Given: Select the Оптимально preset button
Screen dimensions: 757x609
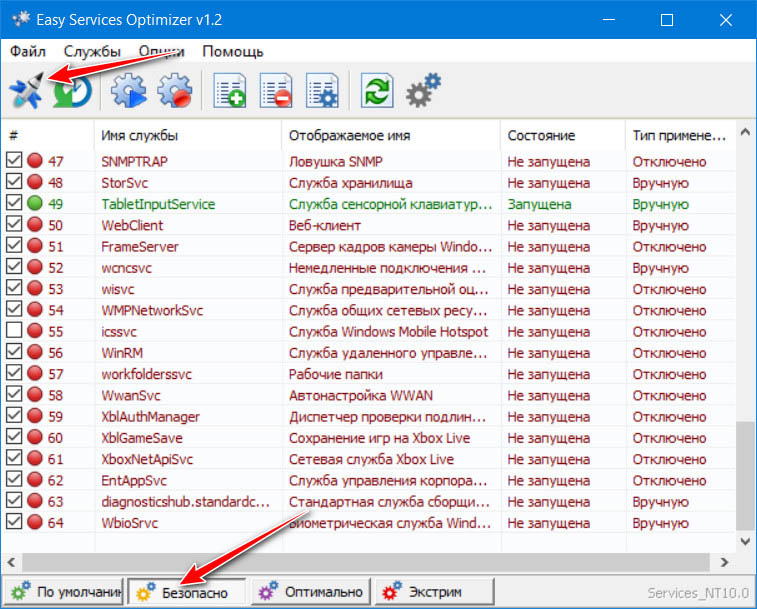Looking at the screenshot, I should [x=310, y=592].
